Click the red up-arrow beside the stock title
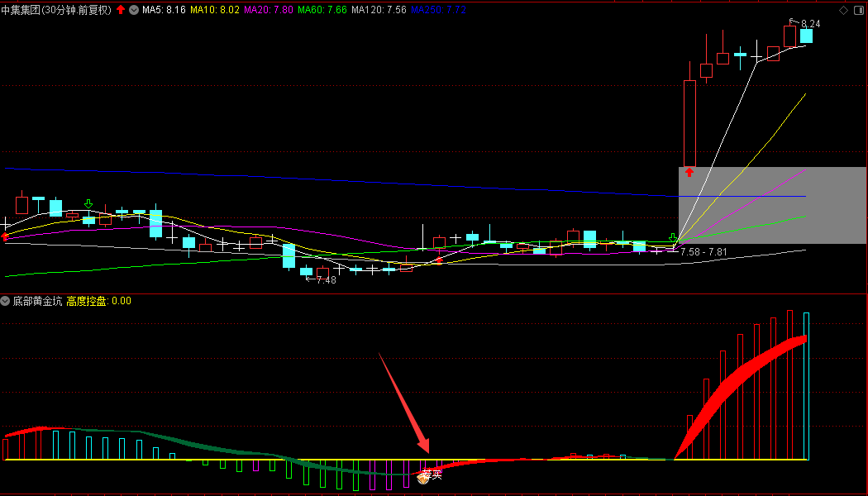This screenshot has height=496, width=868. (x=121, y=10)
